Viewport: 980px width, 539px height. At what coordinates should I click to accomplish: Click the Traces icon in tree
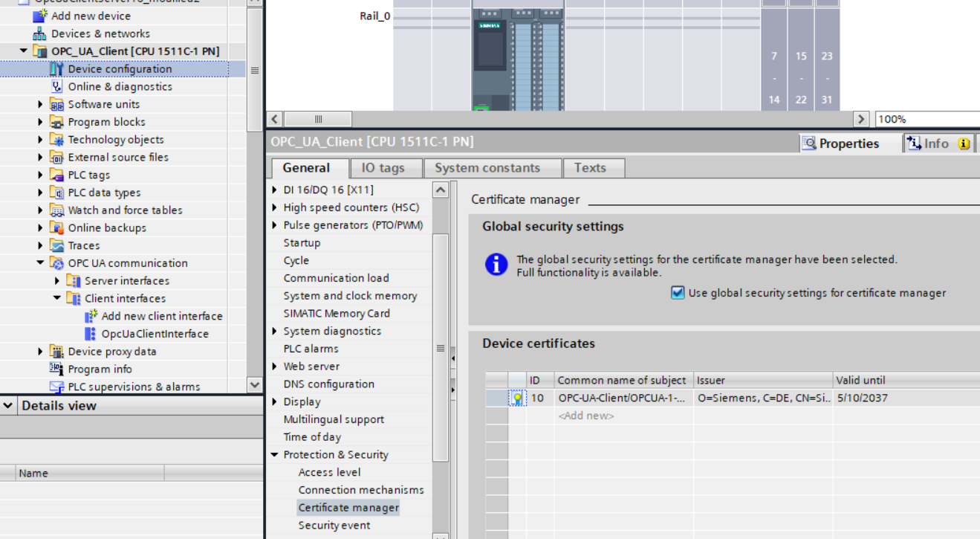tap(56, 245)
